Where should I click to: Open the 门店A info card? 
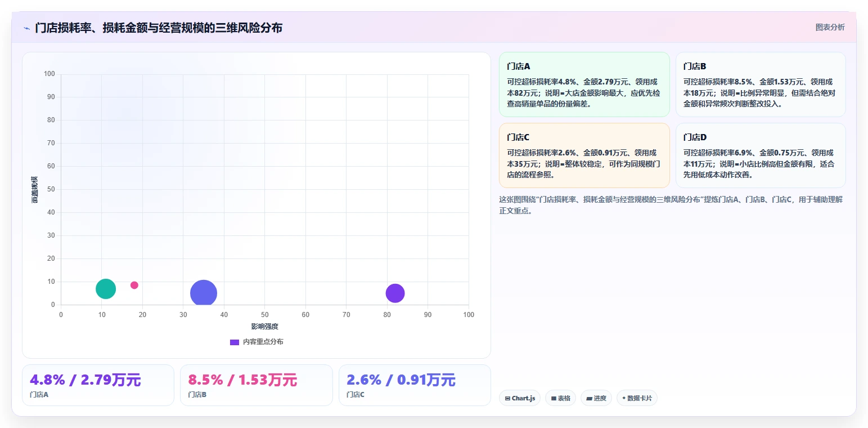click(x=584, y=84)
